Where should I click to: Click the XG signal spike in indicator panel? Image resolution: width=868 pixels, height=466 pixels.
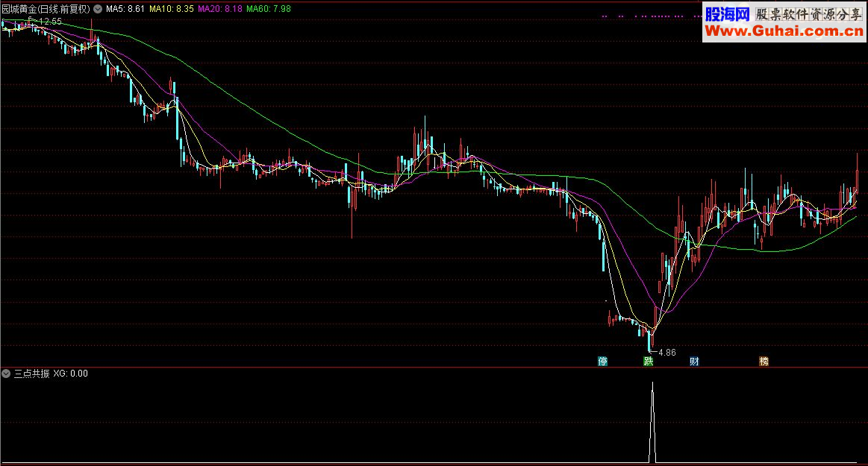tap(652, 422)
